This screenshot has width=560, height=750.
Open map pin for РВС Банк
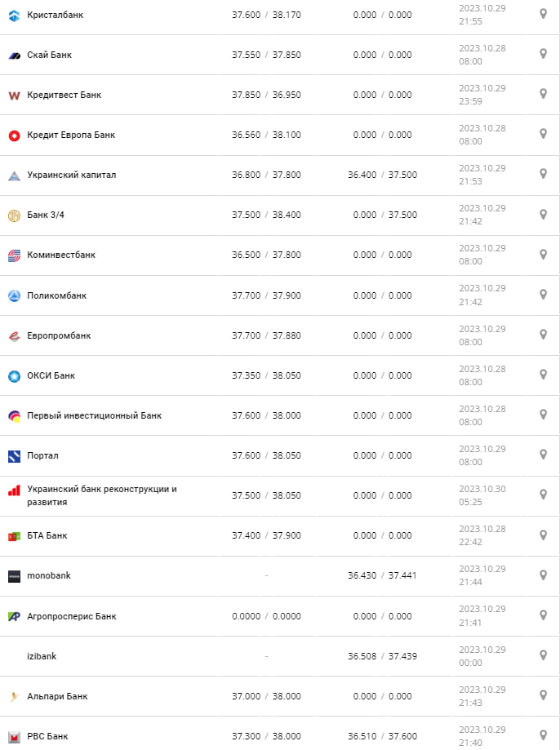coord(543,735)
